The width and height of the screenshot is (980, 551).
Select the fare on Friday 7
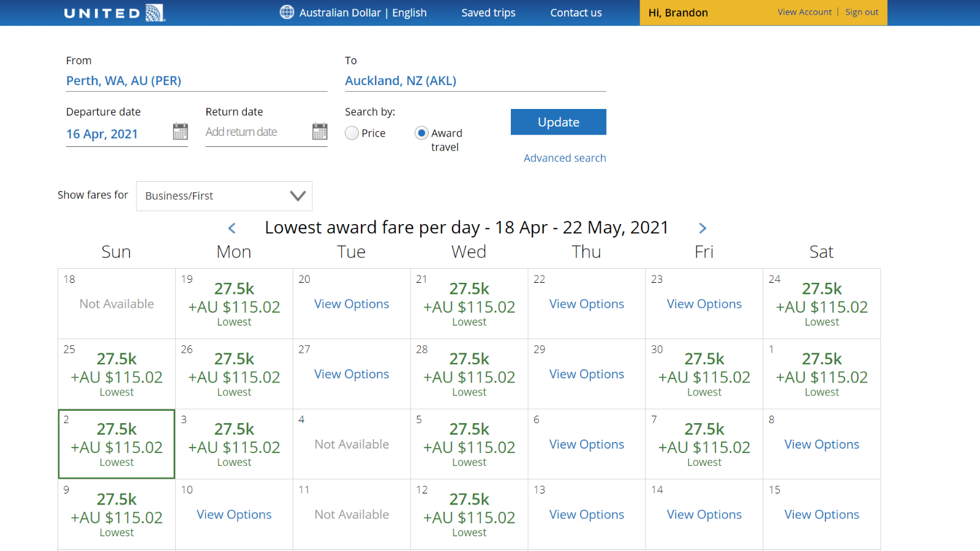704,444
